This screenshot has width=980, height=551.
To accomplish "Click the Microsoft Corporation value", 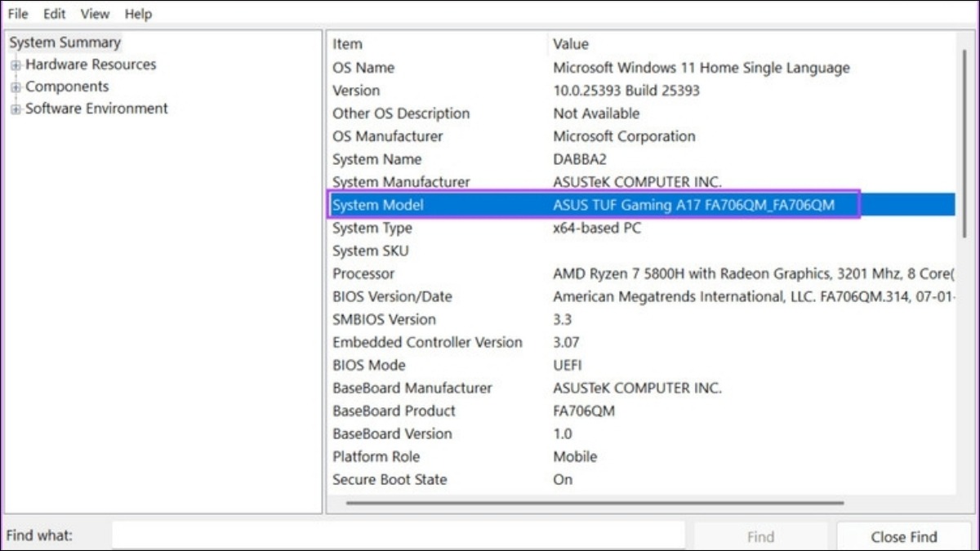I will (625, 136).
